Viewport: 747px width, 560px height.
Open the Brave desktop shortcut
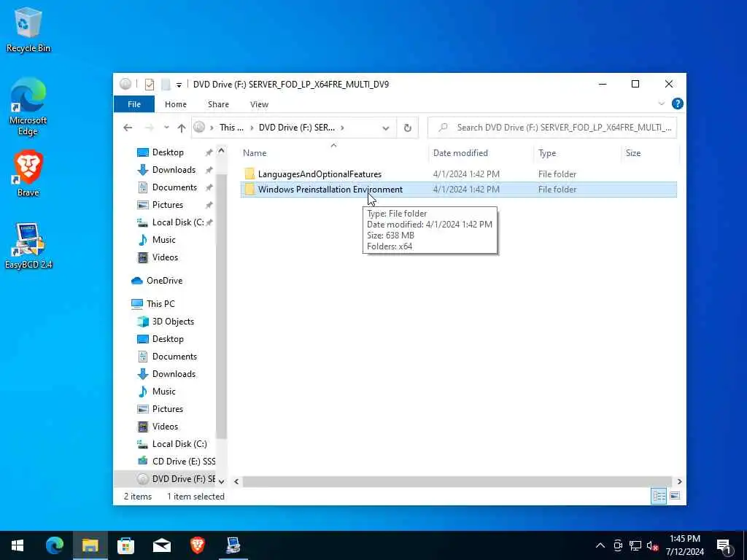click(x=28, y=174)
